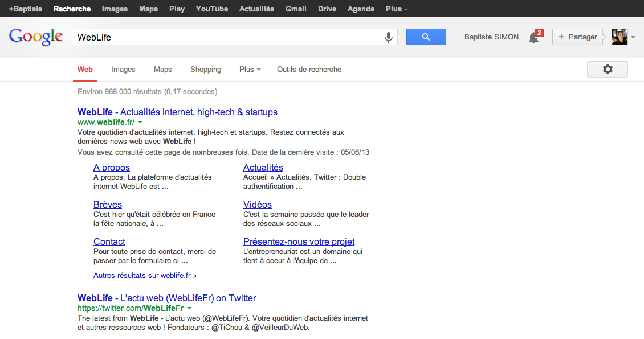Screen dimensions: 644x339
Task: Click the https://twitter.com/WebLifeFr URL text
Action: pos(131,308)
